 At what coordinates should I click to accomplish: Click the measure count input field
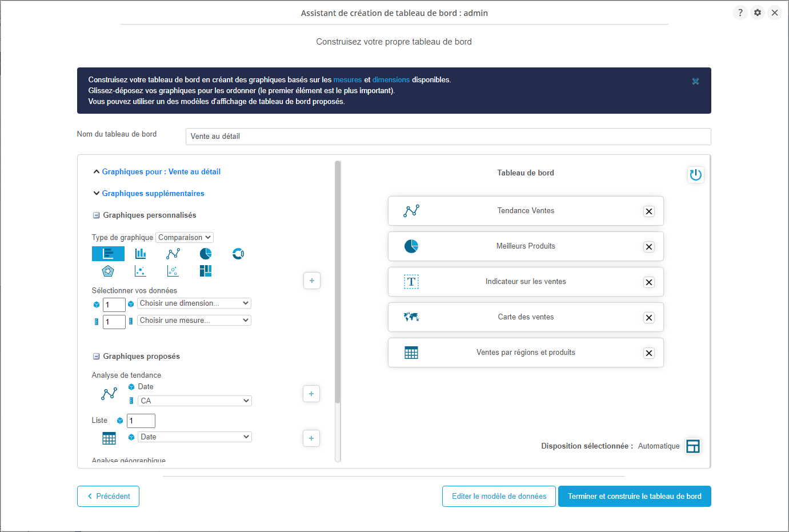[x=114, y=322]
